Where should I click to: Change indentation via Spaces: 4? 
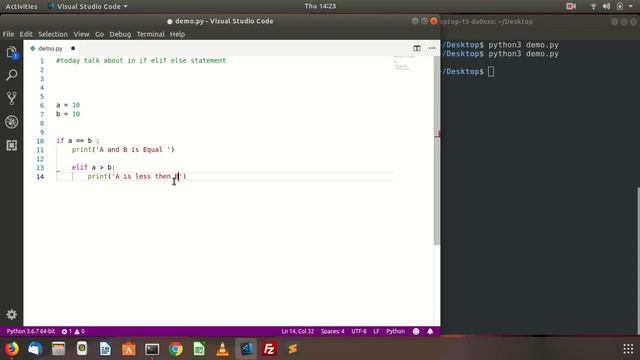pos(333,331)
